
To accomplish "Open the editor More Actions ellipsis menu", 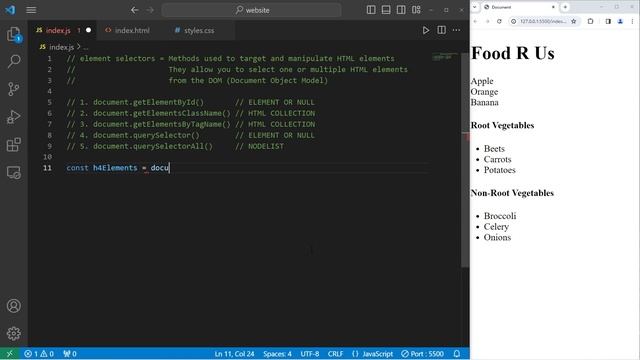I will pyautogui.click(x=456, y=30).
